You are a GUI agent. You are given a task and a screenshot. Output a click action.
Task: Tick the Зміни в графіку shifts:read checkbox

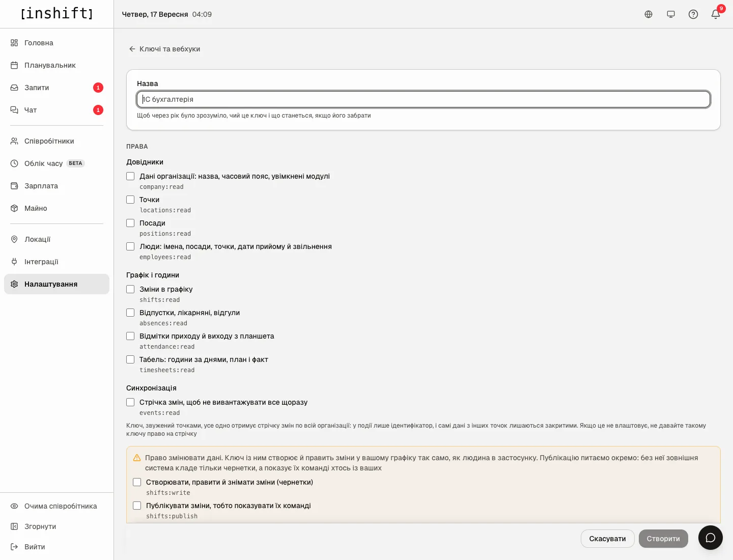coord(130,289)
